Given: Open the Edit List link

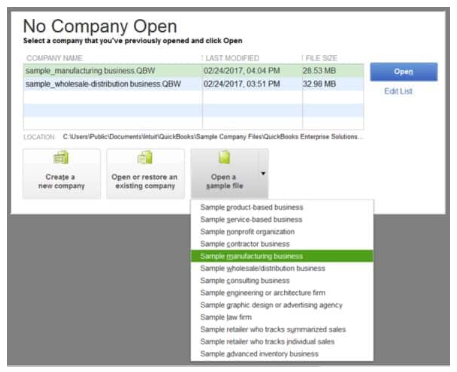Looking at the screenshot, I should [x=398, y=91].
